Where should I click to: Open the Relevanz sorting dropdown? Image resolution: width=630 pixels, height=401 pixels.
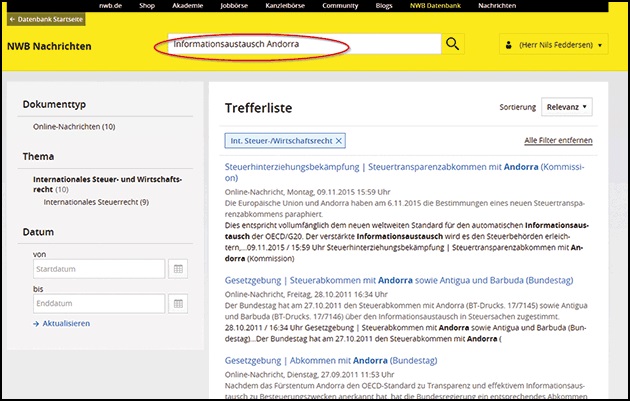(567, 107)
